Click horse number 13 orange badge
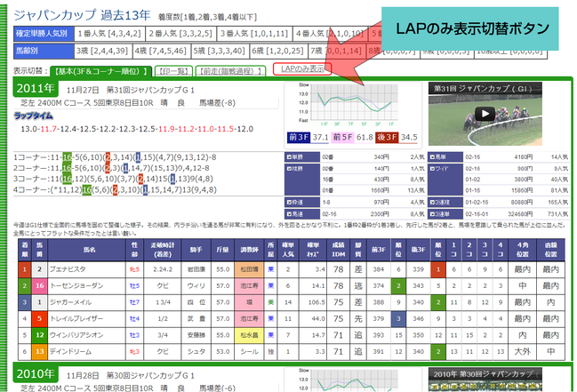577x392 pixels. coord(40,351)
